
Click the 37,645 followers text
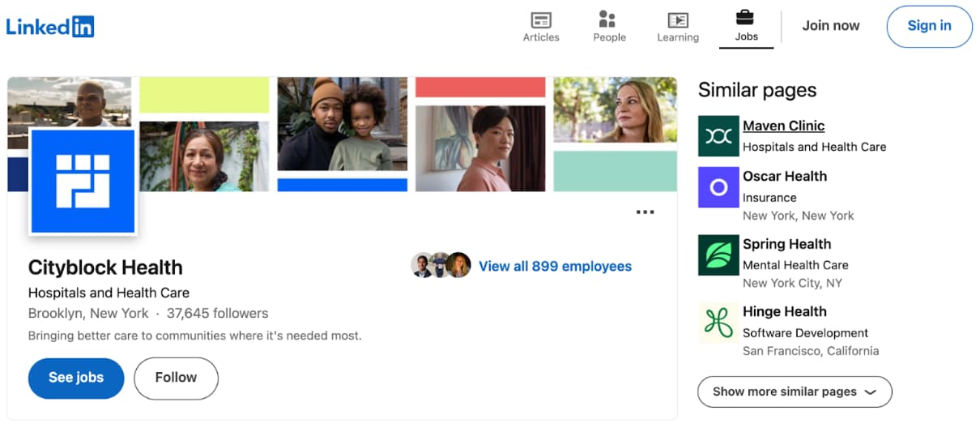(x=217, y=313)
